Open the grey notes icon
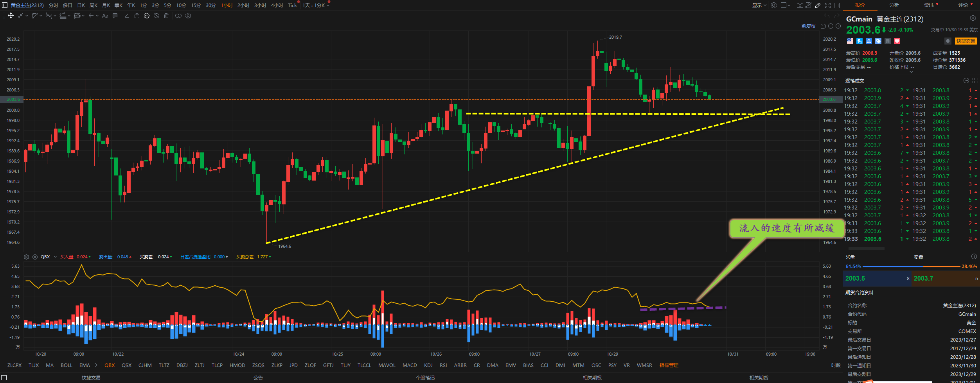 pyautogui.click(x=888, y=41)
